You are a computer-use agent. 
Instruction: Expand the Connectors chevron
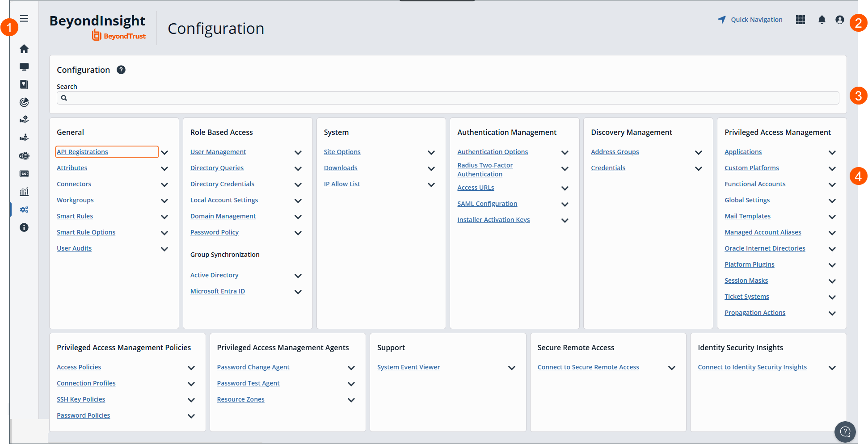click(164, 184)
